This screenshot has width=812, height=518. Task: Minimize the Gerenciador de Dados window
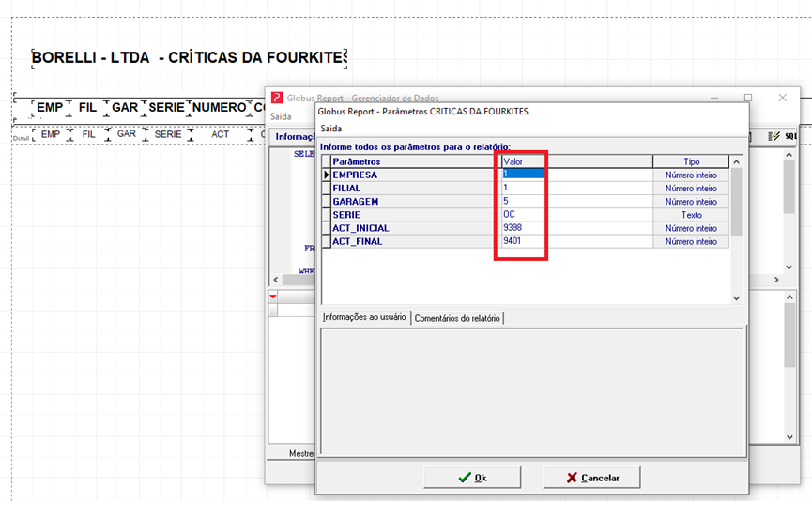tap(714, 98)
